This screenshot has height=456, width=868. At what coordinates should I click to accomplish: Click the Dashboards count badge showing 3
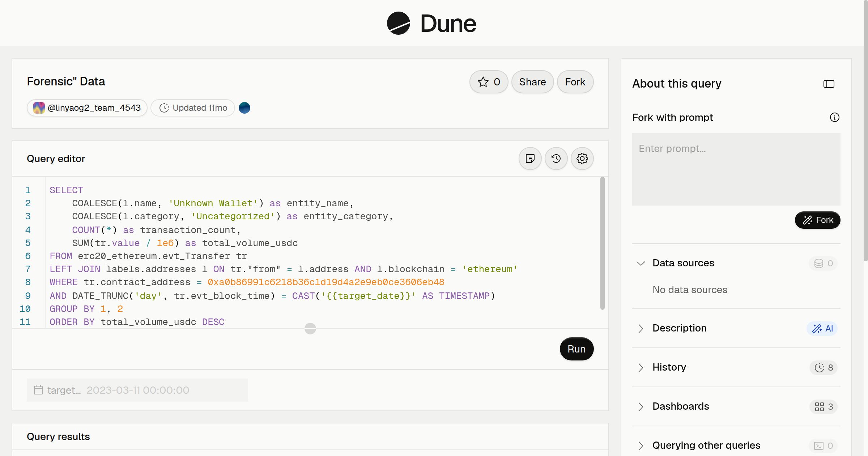click(824, 407)
